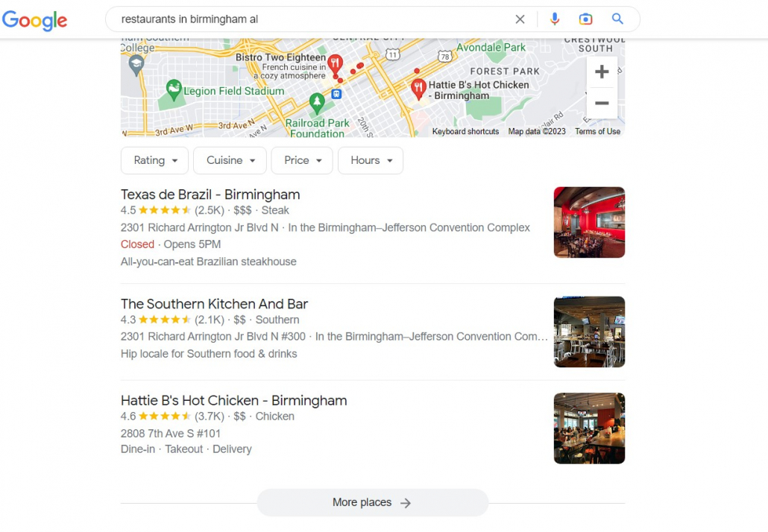This screenshot has width=768, height=532.
Task: Start voice search with microphone icon
Action: [x=555, y=19]
